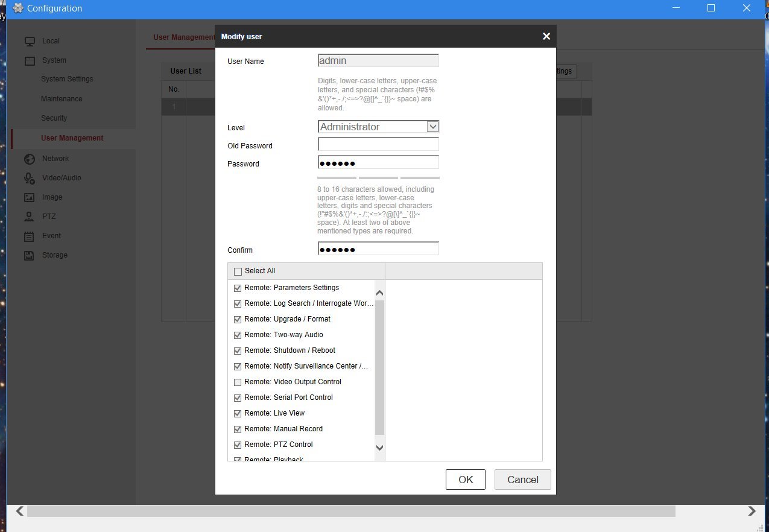Close Modify user dialog with X
Image resolution: width=769 pixels, height=532 pixels.
pos(546,36)
